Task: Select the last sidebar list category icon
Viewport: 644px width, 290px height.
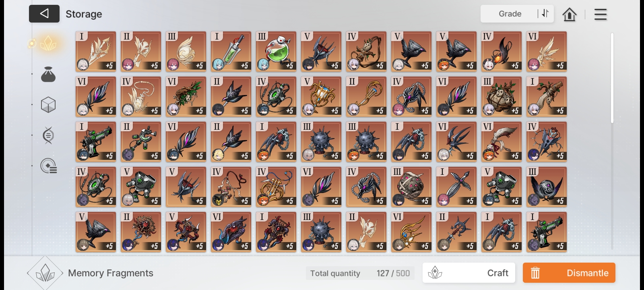Action: click(x=49, y=166)
